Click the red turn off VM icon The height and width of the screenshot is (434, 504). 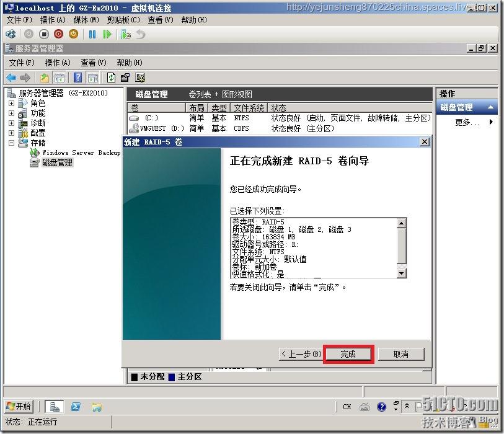pyautogui.click(x=58, y=34)
